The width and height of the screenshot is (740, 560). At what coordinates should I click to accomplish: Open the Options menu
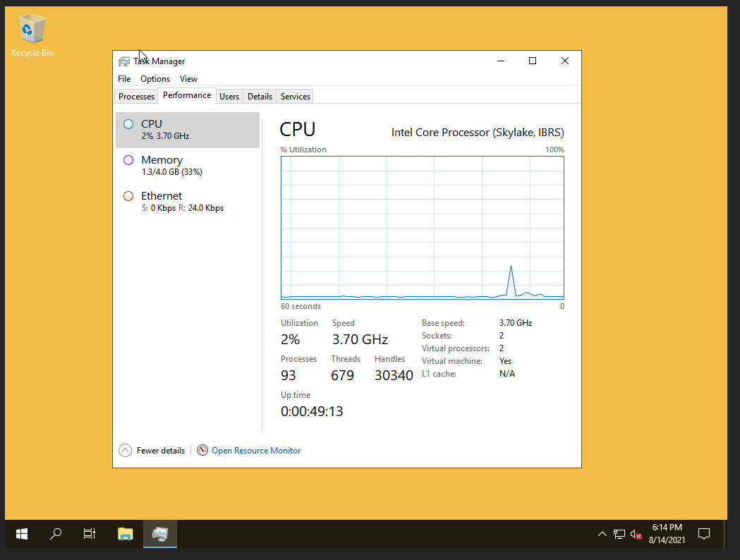[155, 79]
